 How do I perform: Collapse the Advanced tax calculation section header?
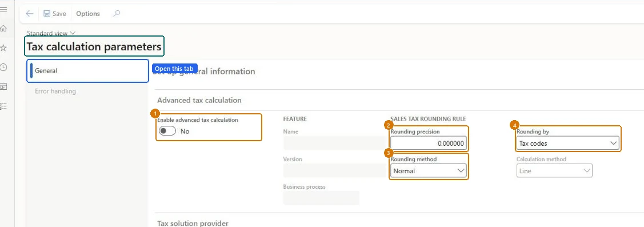coord(199,100)
